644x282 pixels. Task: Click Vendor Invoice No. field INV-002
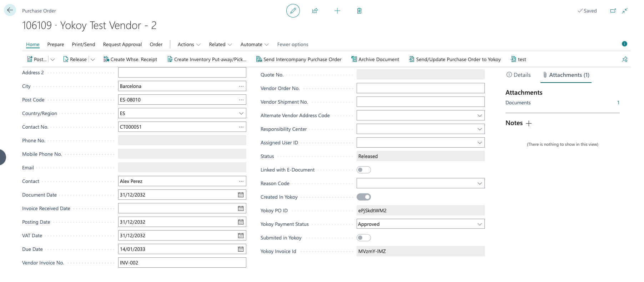[182, 263]
